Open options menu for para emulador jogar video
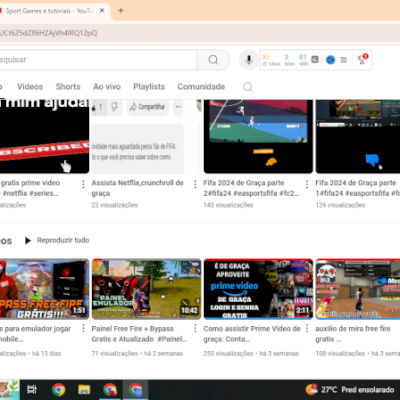The image size is (400, 400). coord(83,329)
